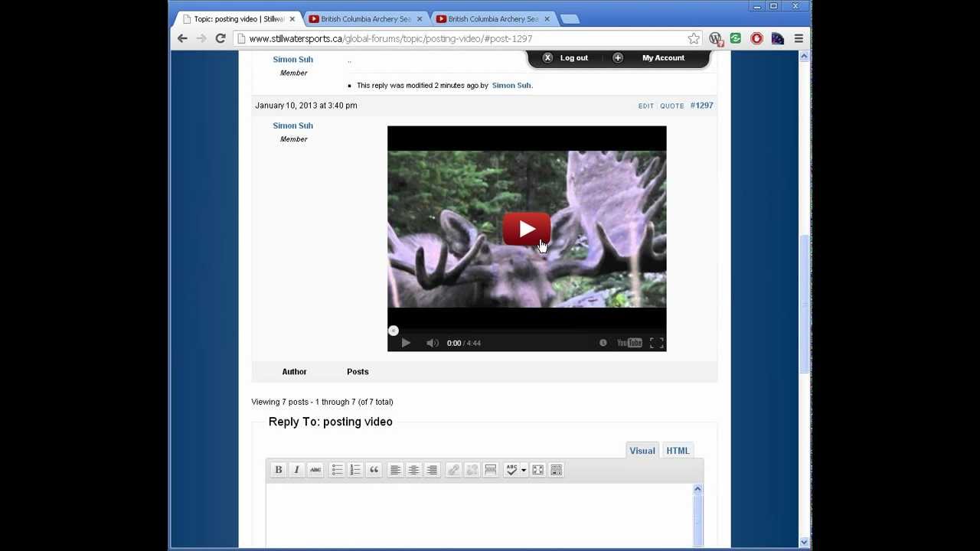The width and height of the screenshot is (980, 551).
Task: Click the page scrollbar up arrow
Action: [x=805, y=57]
